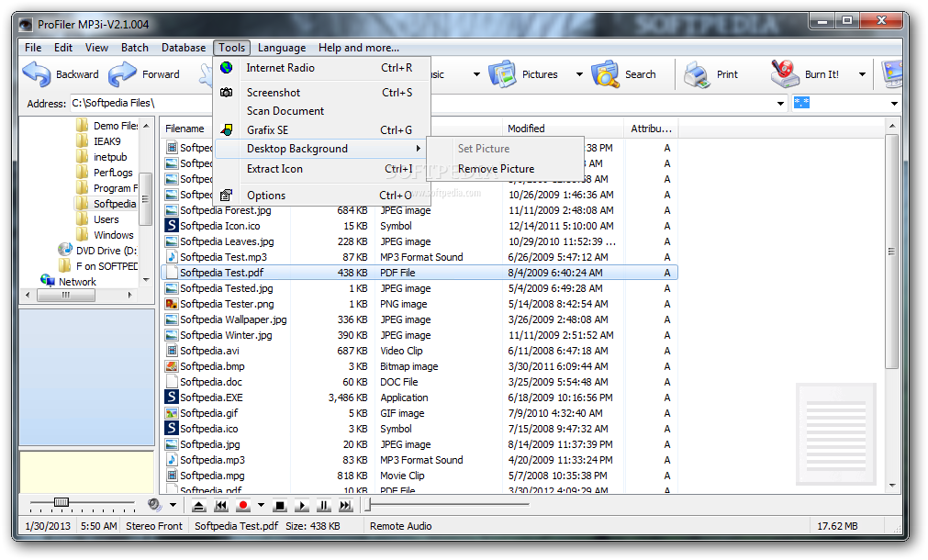Click the eject playback button
Image resolution: width=928 pixels, height=560 pixels.
[x=199, y=506]
